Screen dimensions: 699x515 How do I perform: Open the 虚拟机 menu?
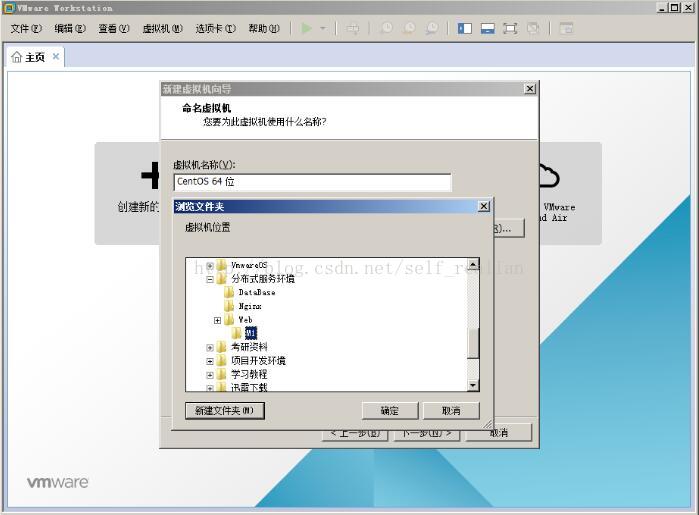[162, 29]
